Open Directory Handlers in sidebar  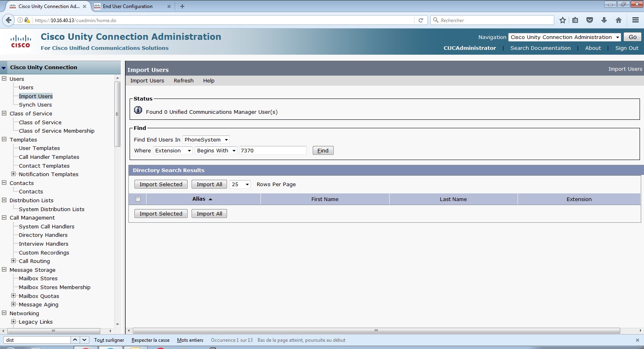point(43,235)
